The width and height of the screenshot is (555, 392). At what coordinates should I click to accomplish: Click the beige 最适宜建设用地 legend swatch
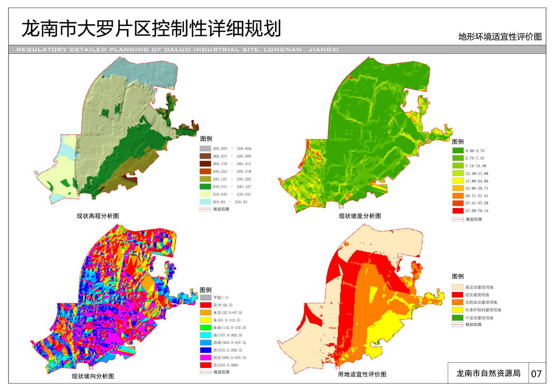tap(457, 287)
